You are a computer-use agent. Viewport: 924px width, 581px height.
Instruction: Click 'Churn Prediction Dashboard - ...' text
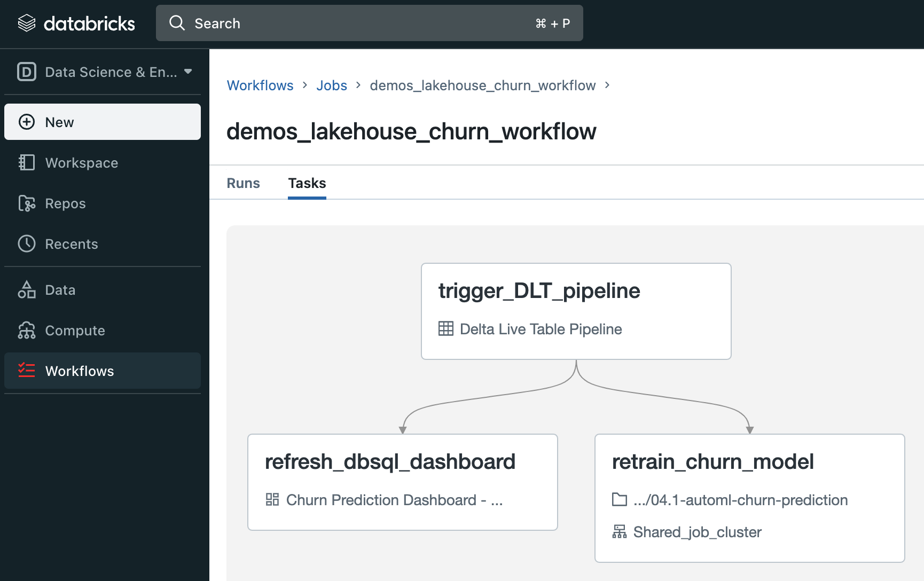tap(395, 500)
